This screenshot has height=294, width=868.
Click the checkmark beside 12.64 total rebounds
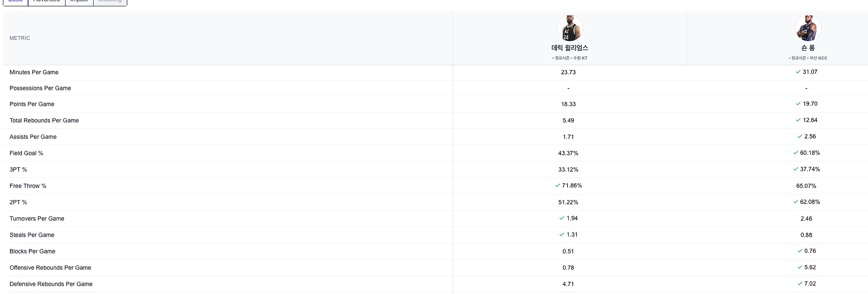[x=798, y=120]
